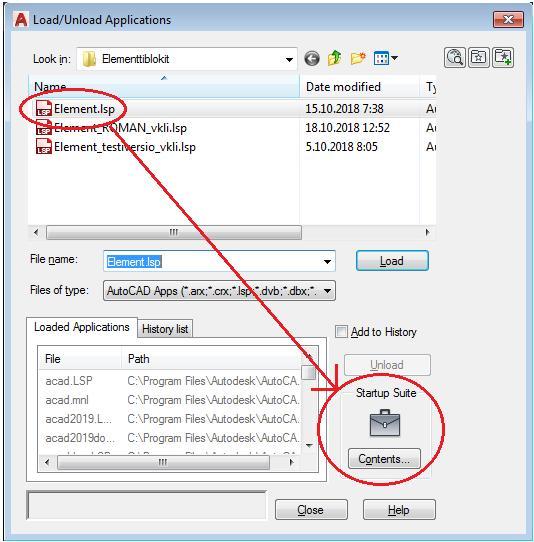Click the Back navigation arrow icon
Screen dimensions: 534x542
click(312, 58)
